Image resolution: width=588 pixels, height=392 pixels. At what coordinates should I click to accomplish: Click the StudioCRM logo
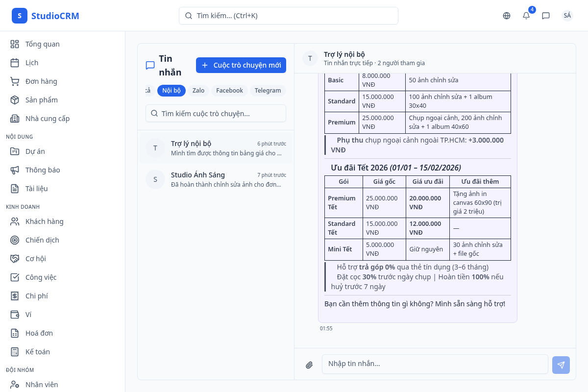pos(46,16)
